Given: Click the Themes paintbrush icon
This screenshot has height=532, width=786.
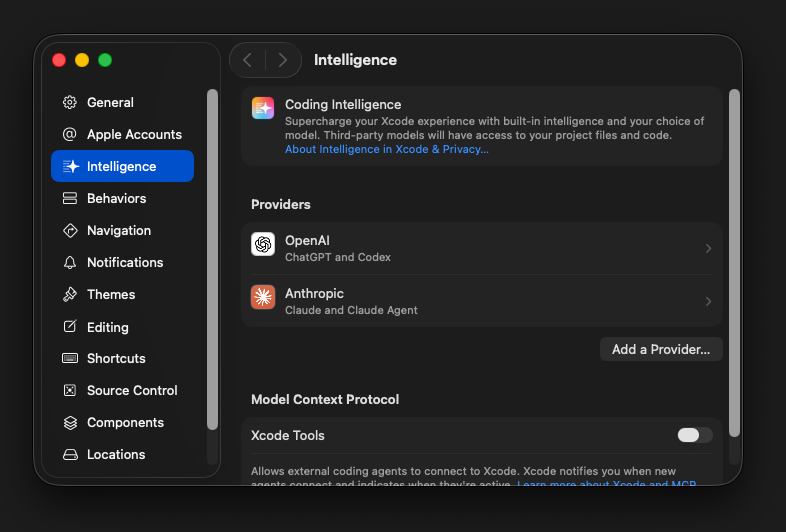Looking at the screenshot, I should (x=70, y=294).
